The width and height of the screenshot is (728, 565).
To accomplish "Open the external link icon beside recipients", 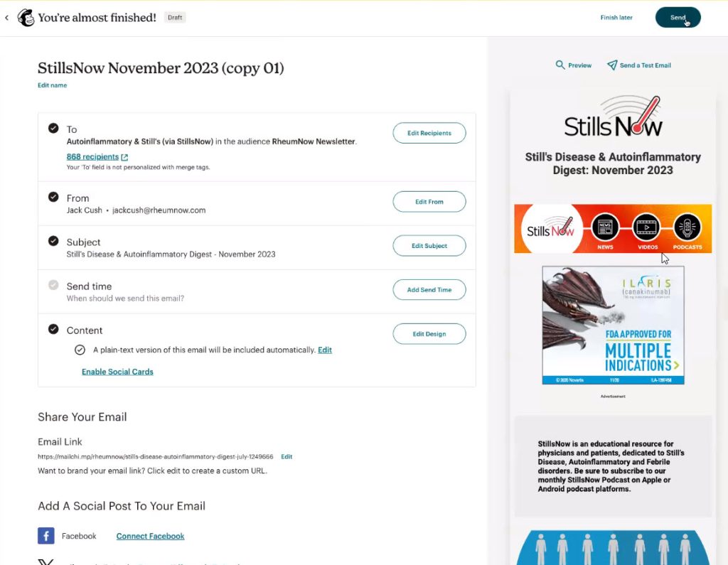I will point(124,157).
